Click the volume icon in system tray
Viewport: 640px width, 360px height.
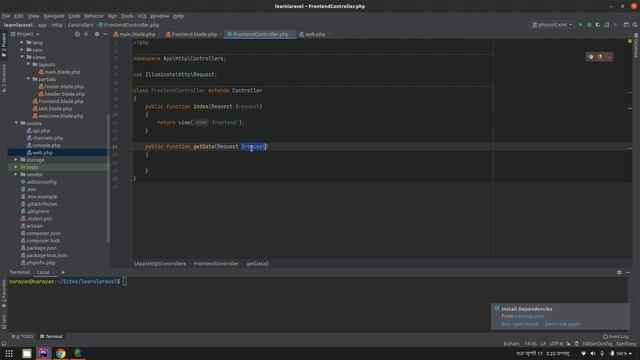pos(593,353)
